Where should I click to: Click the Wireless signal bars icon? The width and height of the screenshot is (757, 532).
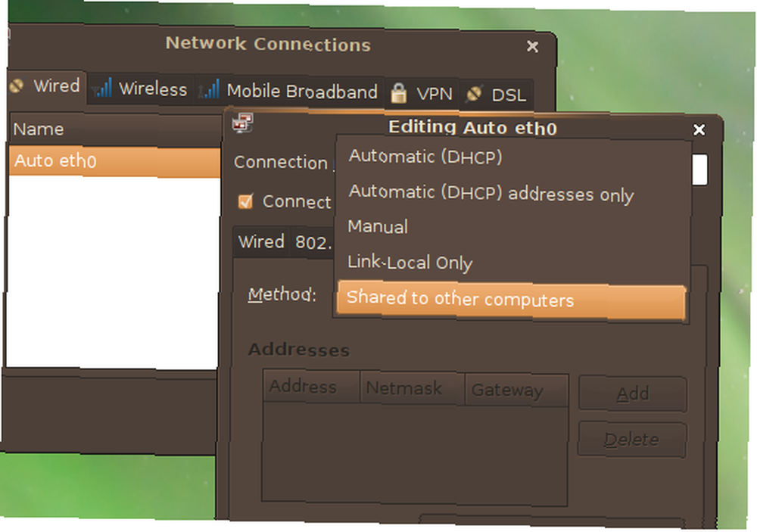click(102, 89)
